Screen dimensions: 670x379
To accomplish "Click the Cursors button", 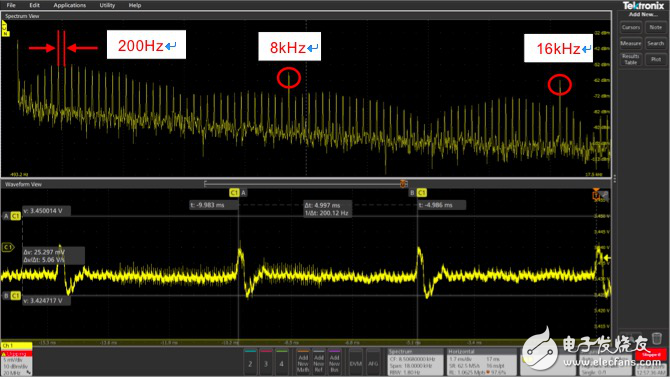I will click(631, 27).
